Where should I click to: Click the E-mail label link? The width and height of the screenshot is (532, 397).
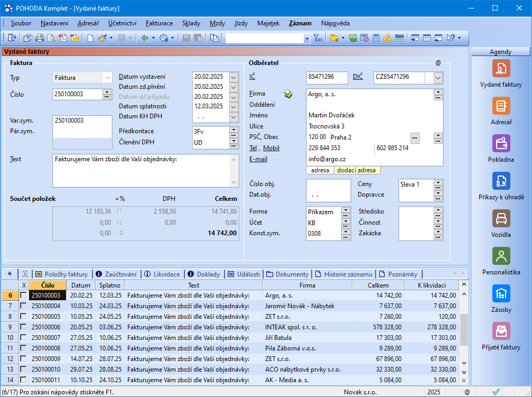[258, 159]
